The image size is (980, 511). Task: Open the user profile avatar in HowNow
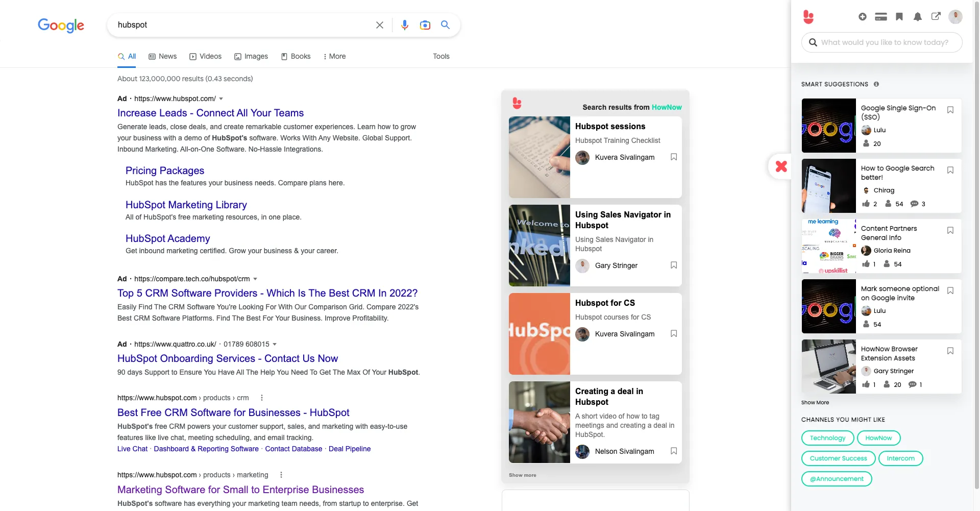(955, 16)
